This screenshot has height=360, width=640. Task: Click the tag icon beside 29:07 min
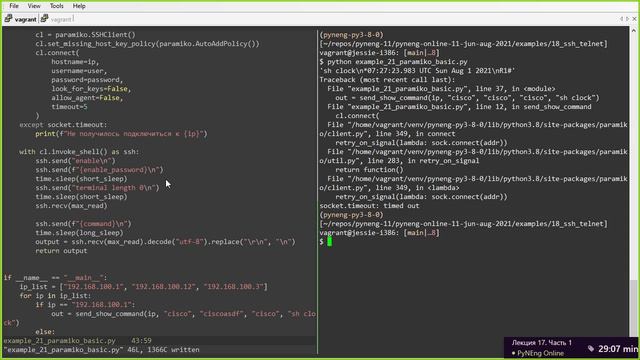click(591, 348)
